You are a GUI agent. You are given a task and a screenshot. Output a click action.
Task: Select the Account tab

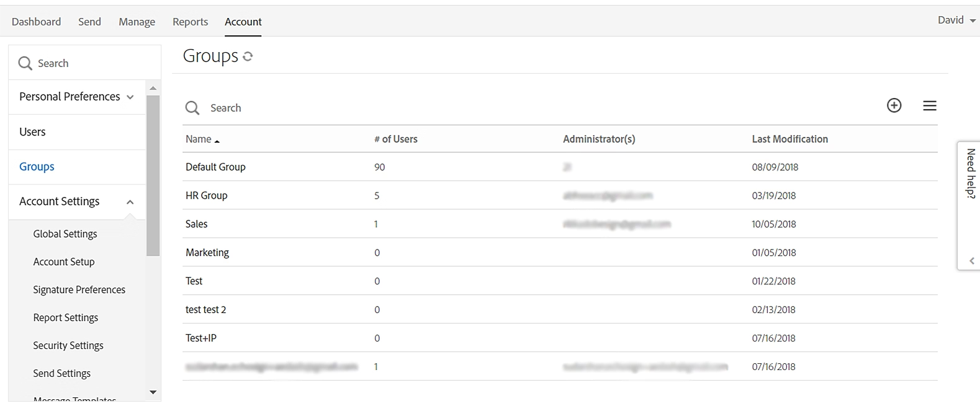point(243,22)
